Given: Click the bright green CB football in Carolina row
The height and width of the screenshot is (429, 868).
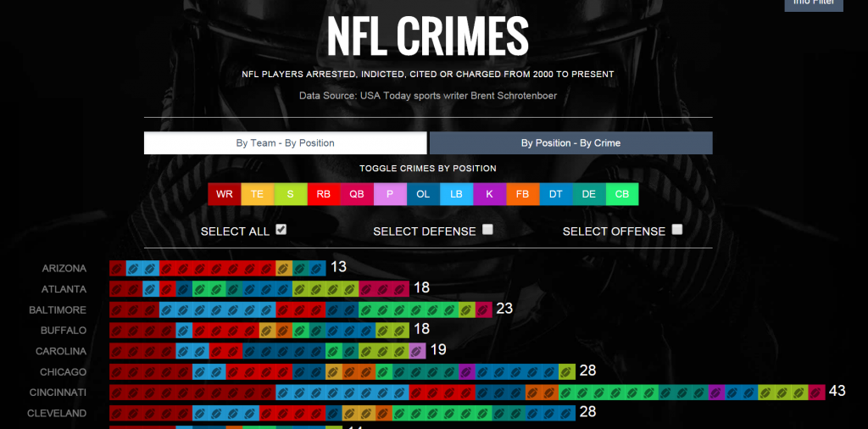Looking at the screenshot, I should click(x=334, y=351).
